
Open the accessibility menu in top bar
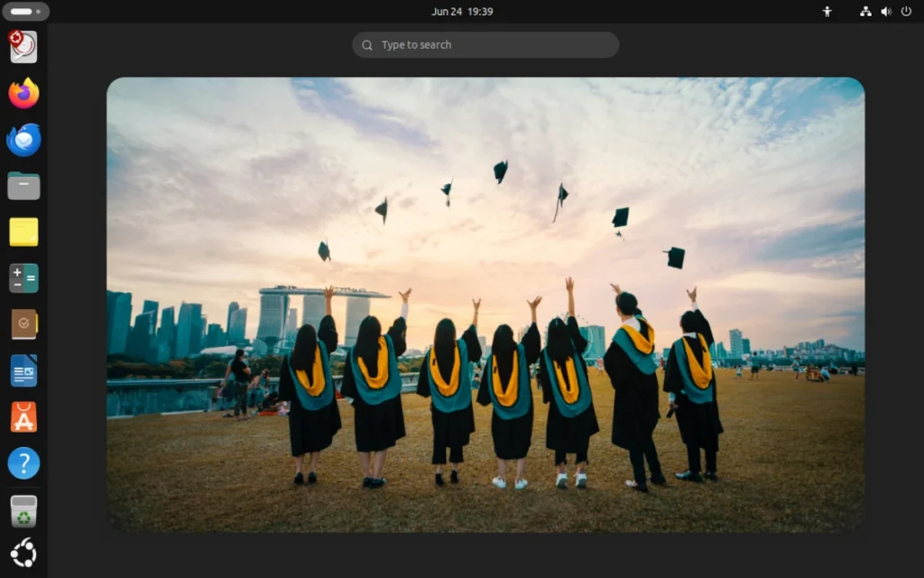click(x=827, y=11)
